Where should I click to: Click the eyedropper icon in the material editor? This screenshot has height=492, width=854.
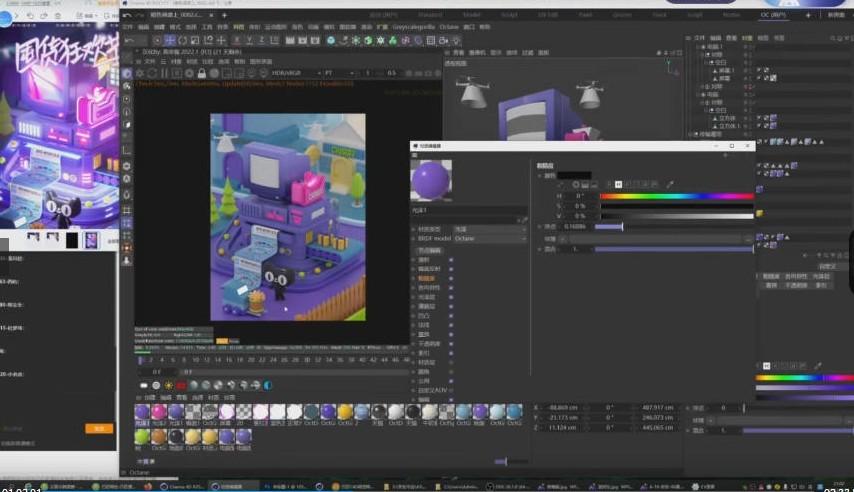pos(670,184)
